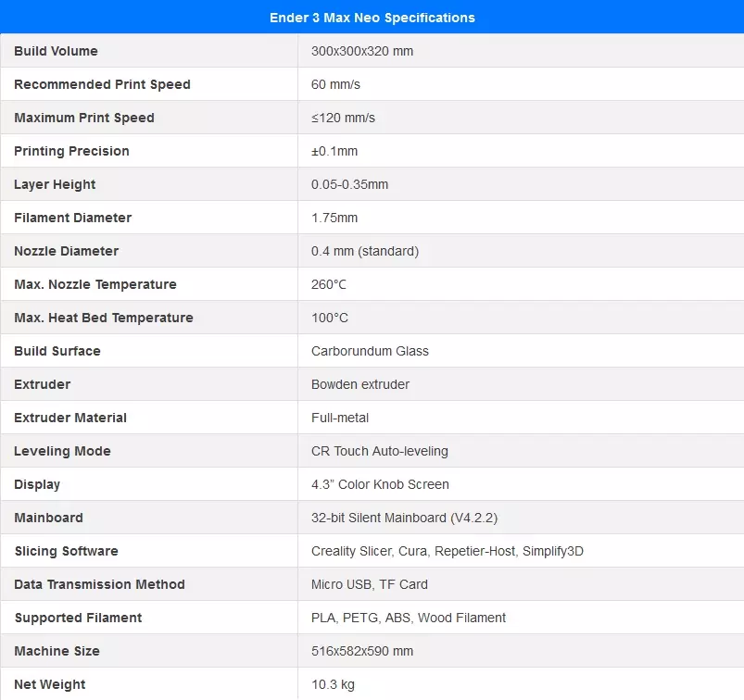
Task: Select the 'Leveling Mode' label
Action: tap(62, 451)
